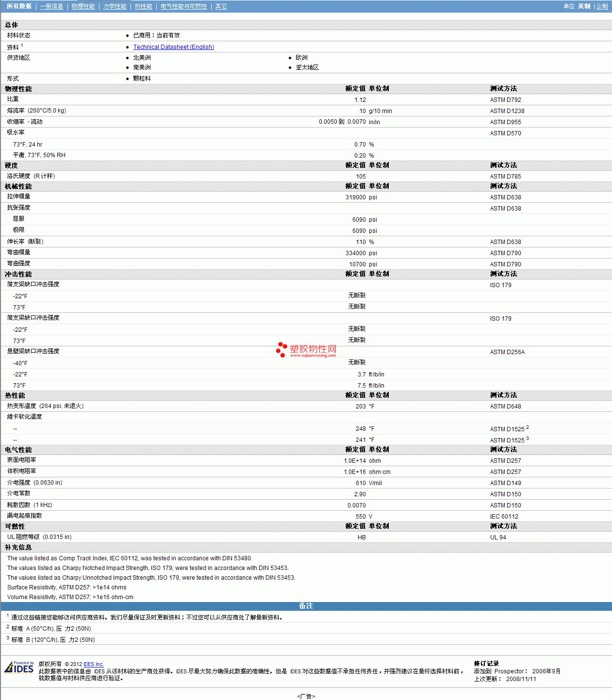Click the 维卡软化温度 label

pos(24,417)
